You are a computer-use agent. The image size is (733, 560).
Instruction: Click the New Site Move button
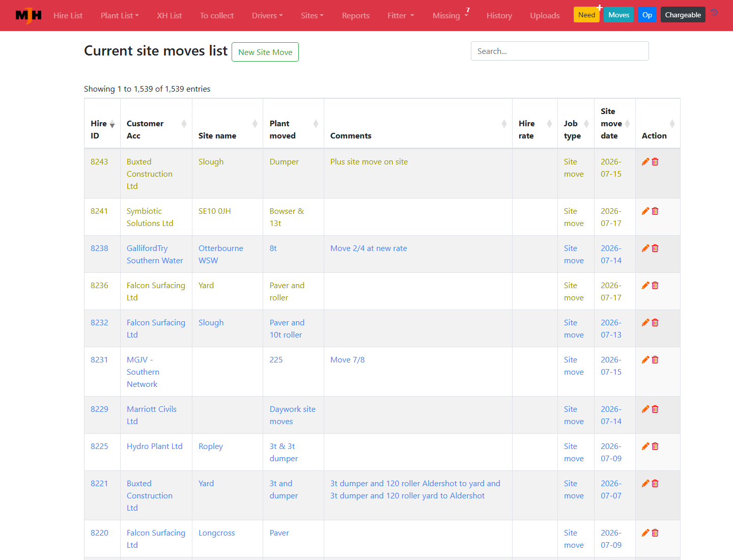coord(265,52)
